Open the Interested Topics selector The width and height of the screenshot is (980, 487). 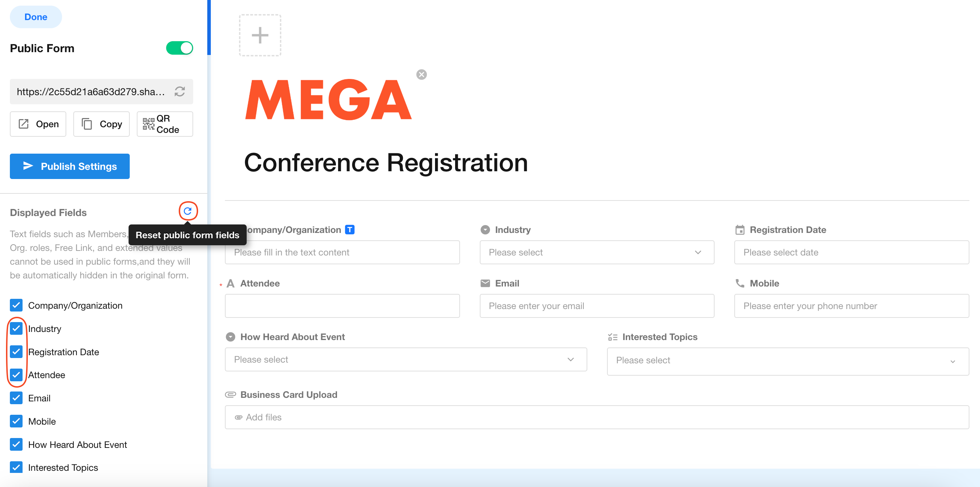click(x=788, y=361)
